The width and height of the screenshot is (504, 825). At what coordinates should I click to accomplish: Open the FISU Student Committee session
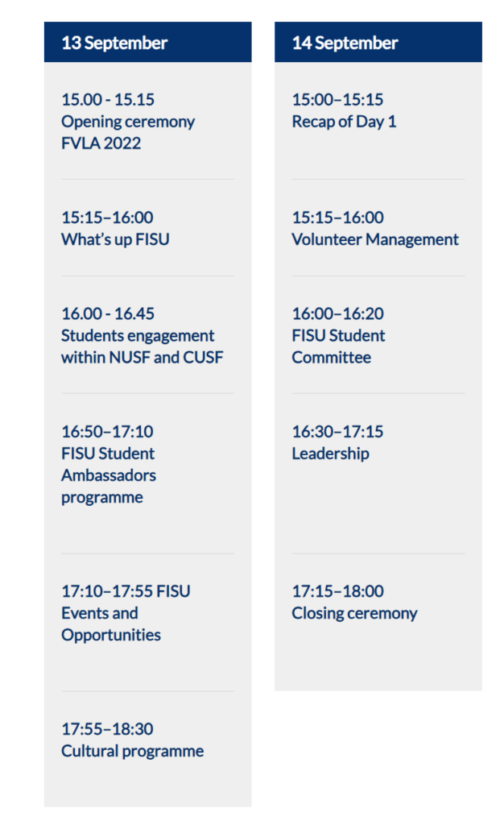[338, 346]
